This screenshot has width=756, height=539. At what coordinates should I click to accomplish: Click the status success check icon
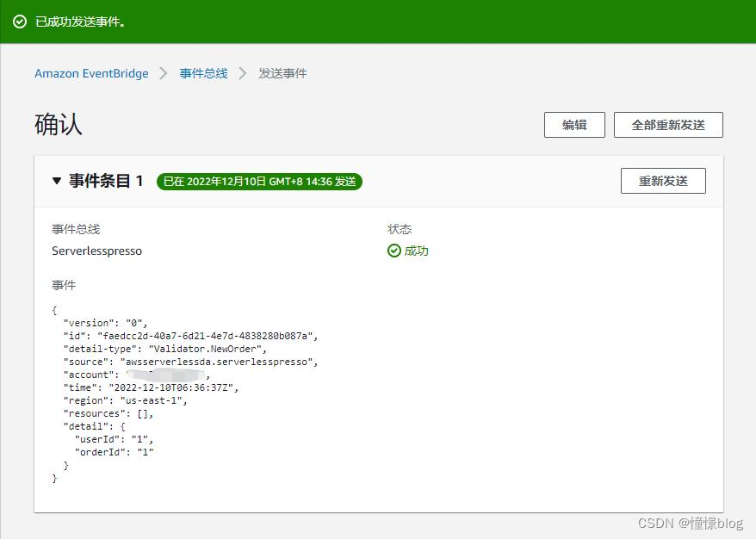click(x=393, y=251)
